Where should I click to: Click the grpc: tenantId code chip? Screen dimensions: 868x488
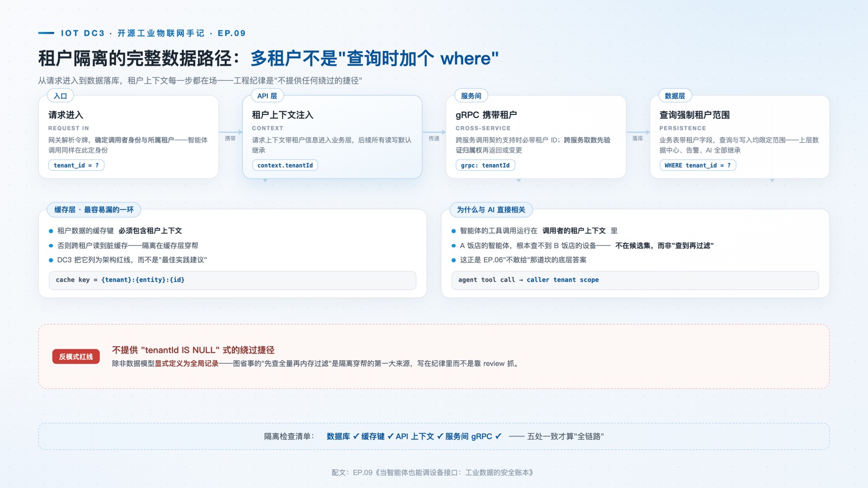[485, 165]
